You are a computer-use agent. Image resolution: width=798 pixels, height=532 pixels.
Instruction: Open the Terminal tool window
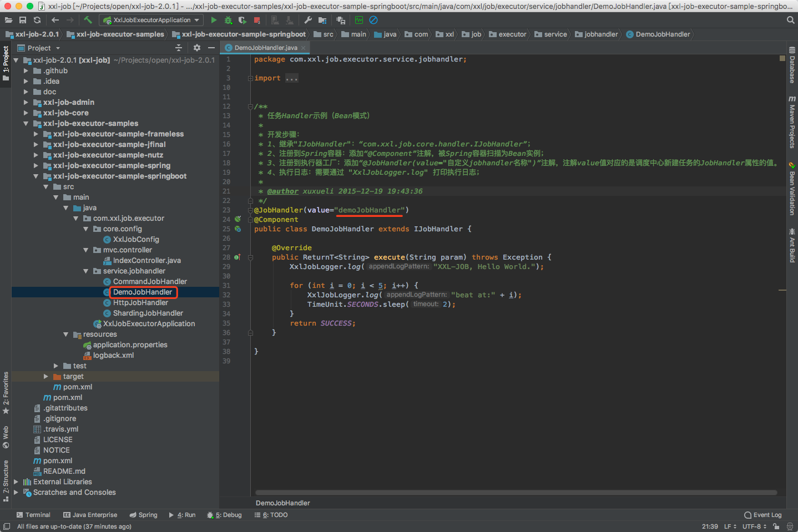[33, 515]
